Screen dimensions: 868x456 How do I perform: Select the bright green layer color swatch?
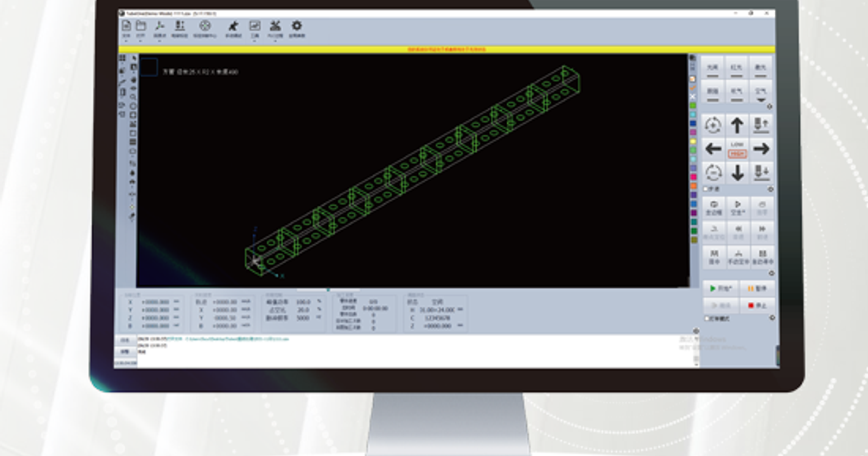[x=693, y=106]
